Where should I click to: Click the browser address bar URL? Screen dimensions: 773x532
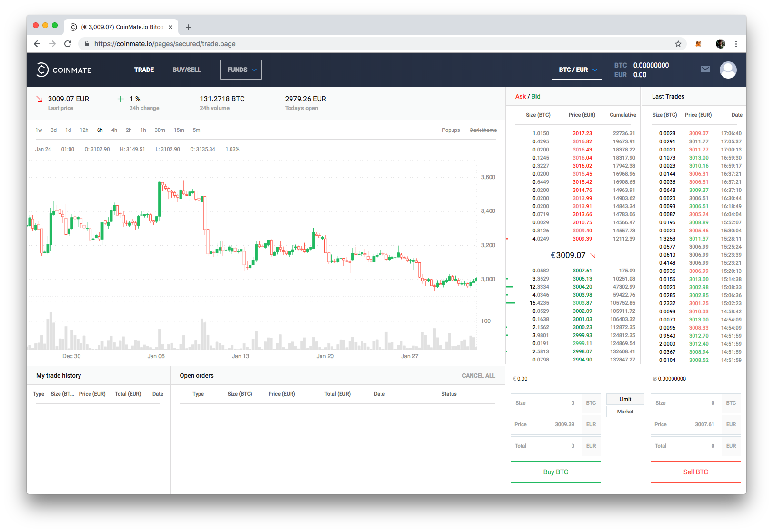(x=165, y=44)
